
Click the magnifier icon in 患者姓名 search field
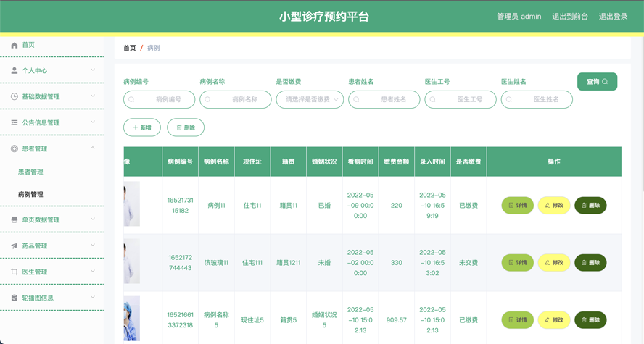pos(357,100)
